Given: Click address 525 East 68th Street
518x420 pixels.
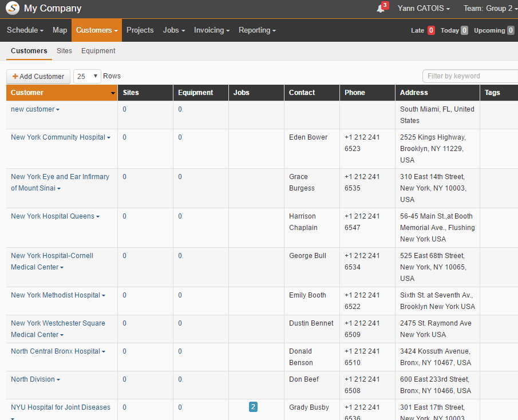Looking at the screenshot, I should pos(433,267).
